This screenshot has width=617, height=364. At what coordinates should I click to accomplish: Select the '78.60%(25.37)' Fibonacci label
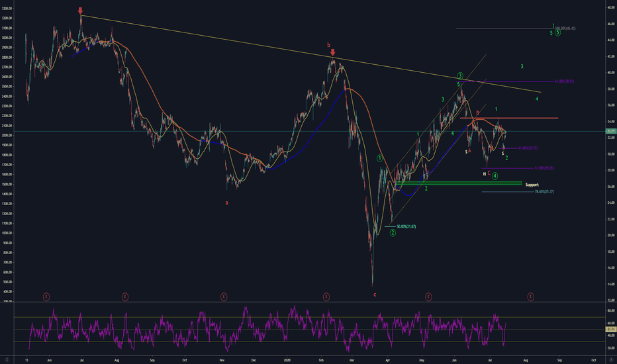pos(544,192)
